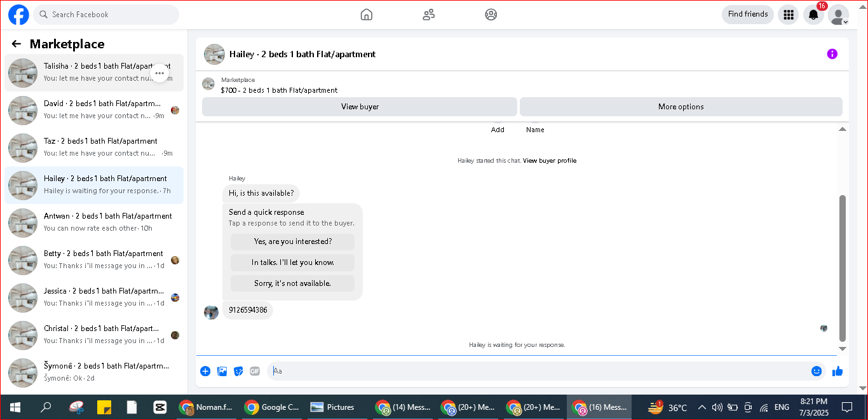Open volume control in system tray
Screen dimensions: 868x420
coord(717,407)
